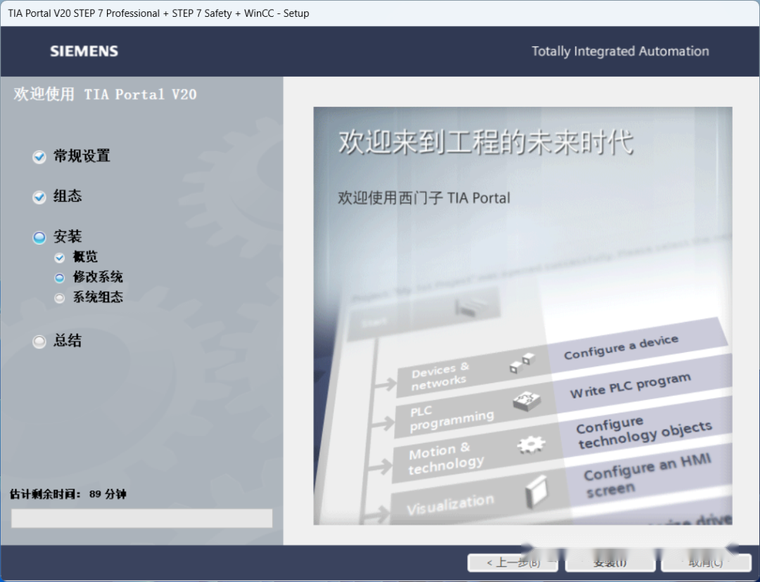Image resolution: width=760 pixels, height=582 pixels.
Task: Click Configure an HMI screen in the banner
Action: [x=647, y=475]
